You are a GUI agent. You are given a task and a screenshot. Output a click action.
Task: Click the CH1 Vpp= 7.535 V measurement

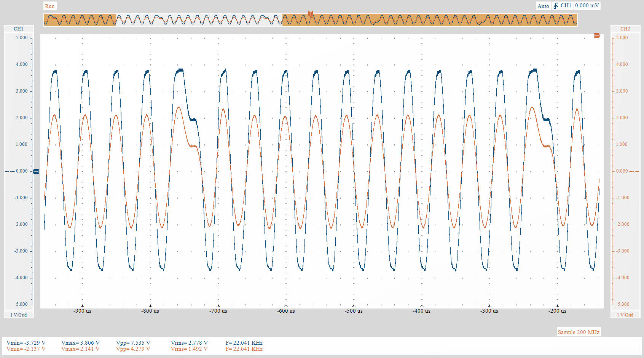(133, 343)
